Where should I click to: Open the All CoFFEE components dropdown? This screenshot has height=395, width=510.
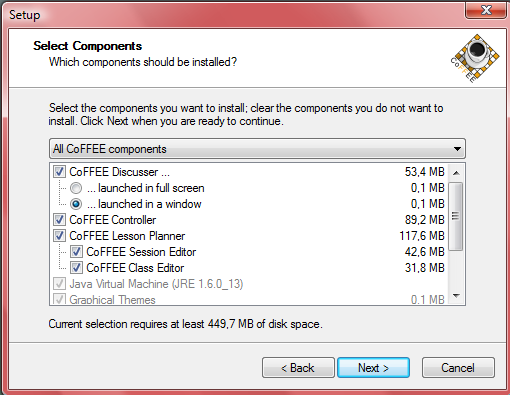point(257,149)
